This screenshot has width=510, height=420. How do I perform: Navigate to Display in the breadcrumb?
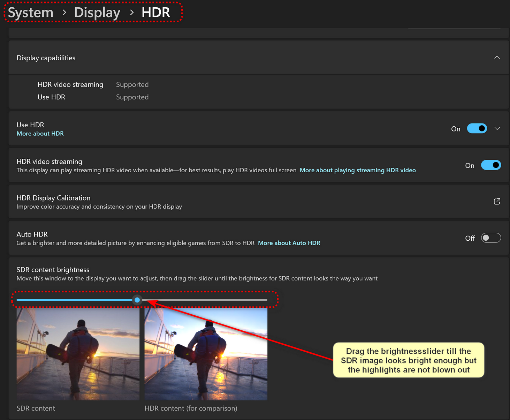[97, 13]
